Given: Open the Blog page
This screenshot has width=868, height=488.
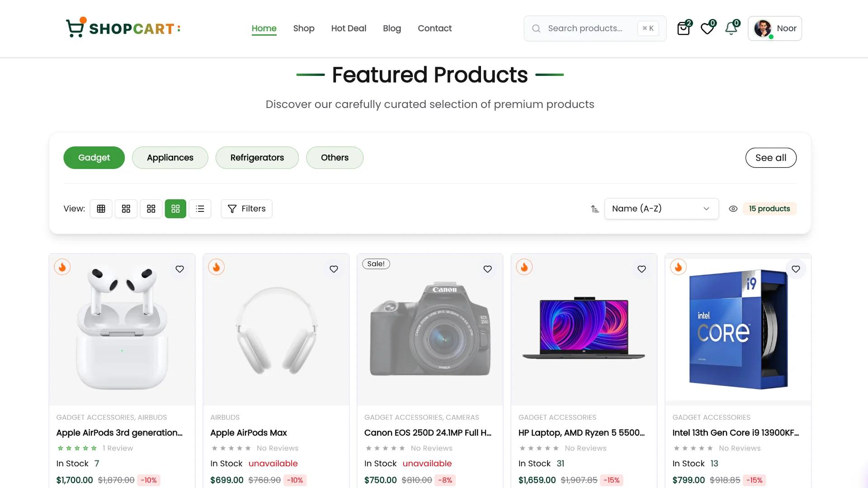Looking at the screenshot, I should pos(392,28).
